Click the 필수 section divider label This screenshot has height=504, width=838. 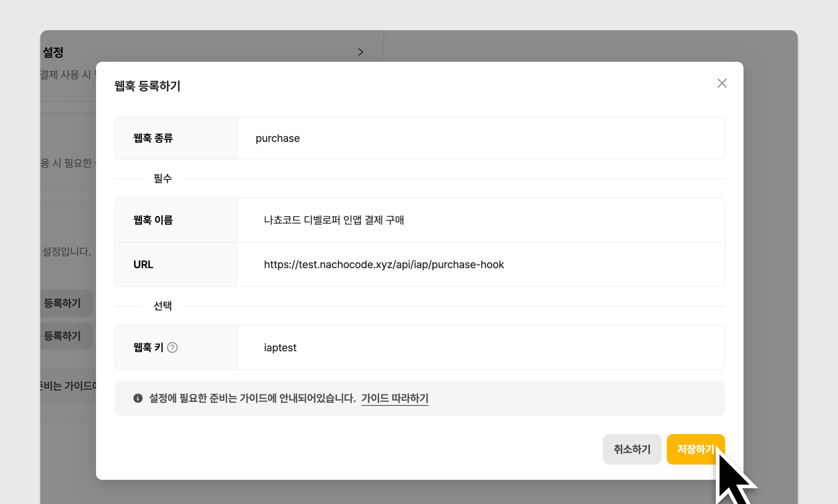pyautogui.click(x=162, y=179)
